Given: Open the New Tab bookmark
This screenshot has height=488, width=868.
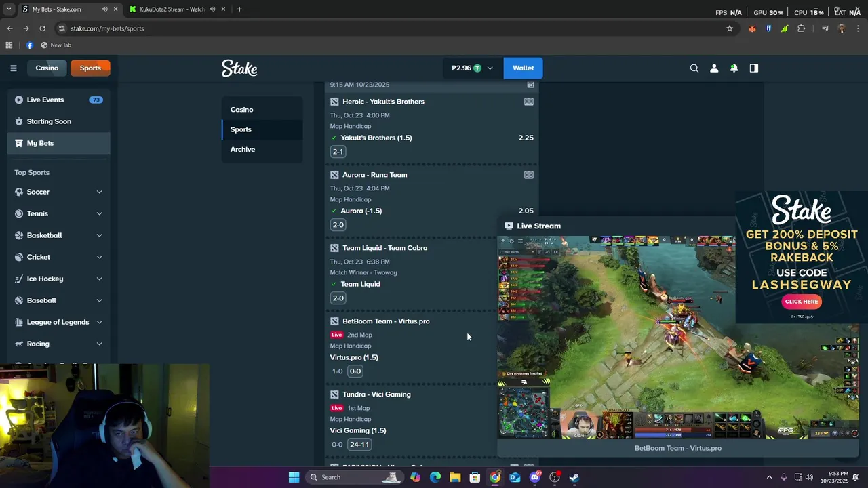Looking at the screenshot, I should click(56, 45).
